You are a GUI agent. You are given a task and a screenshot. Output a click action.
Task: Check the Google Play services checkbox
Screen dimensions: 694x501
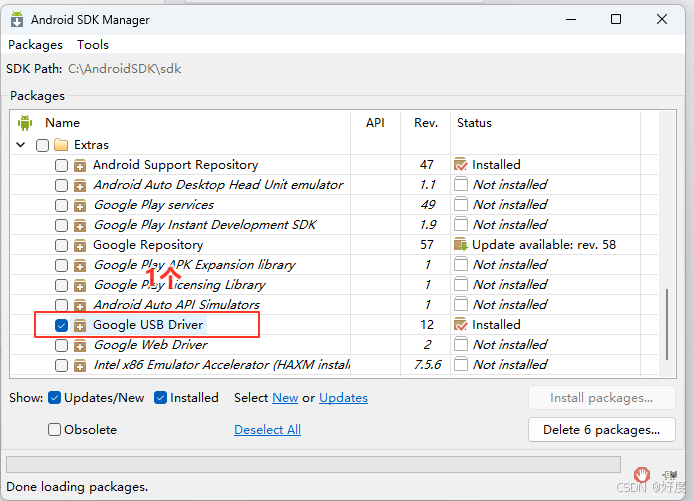tap(61, 205)
